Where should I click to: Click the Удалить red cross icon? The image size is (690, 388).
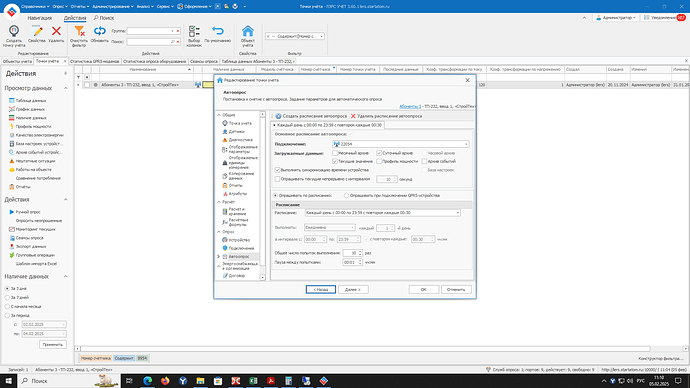[x=56, y=31]
